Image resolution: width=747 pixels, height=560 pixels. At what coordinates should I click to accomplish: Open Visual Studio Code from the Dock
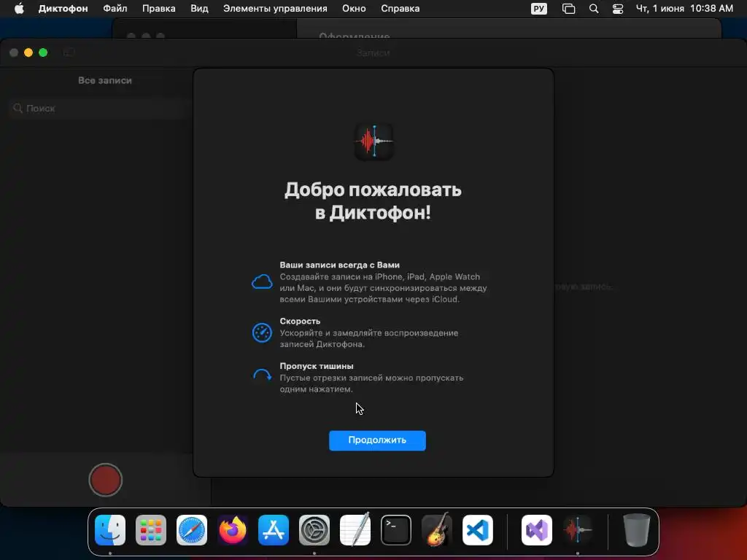[x=478, y=530]
